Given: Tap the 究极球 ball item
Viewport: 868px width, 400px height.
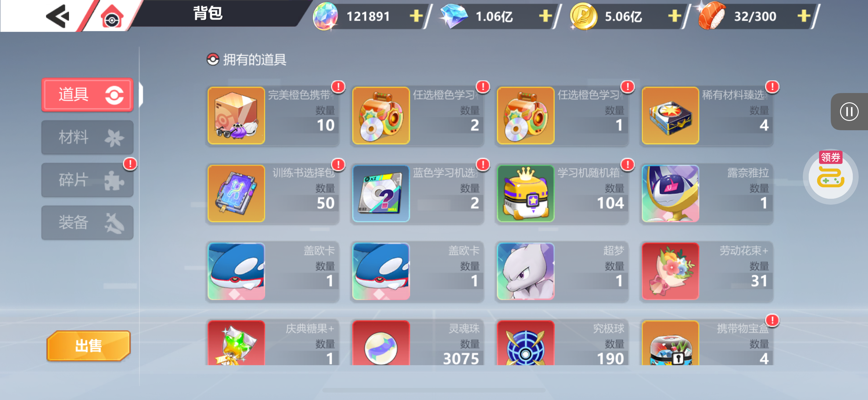Looking at the screenshot, I should [x=563, y=343].
